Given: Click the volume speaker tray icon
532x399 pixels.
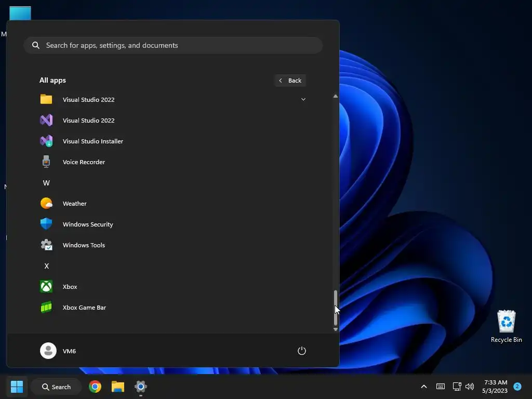Looking at the screenshot, I should point(470,387).
